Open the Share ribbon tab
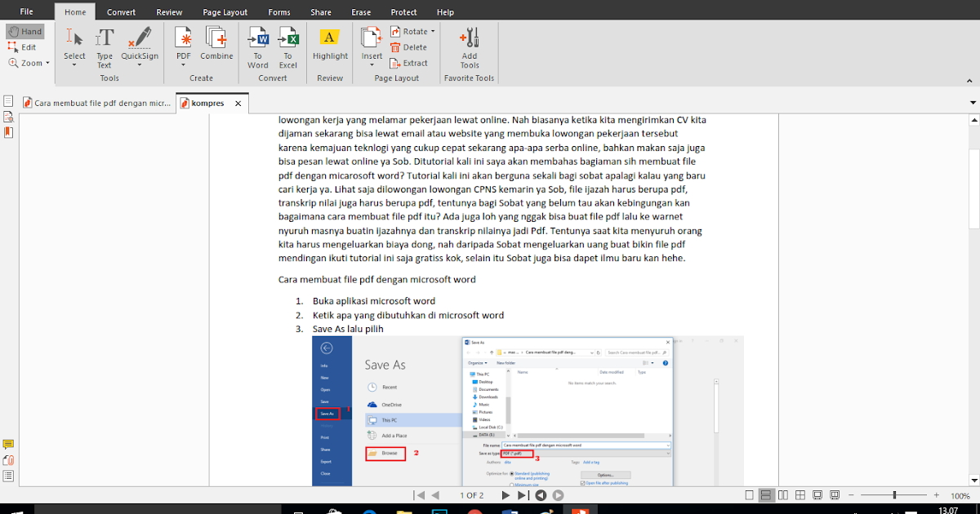 point(321,12)
